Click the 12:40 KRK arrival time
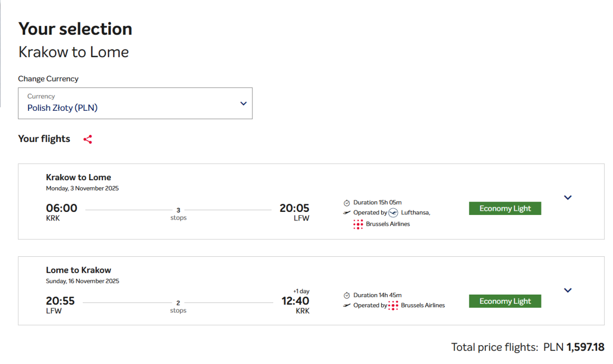 click(x=295, y=301)
